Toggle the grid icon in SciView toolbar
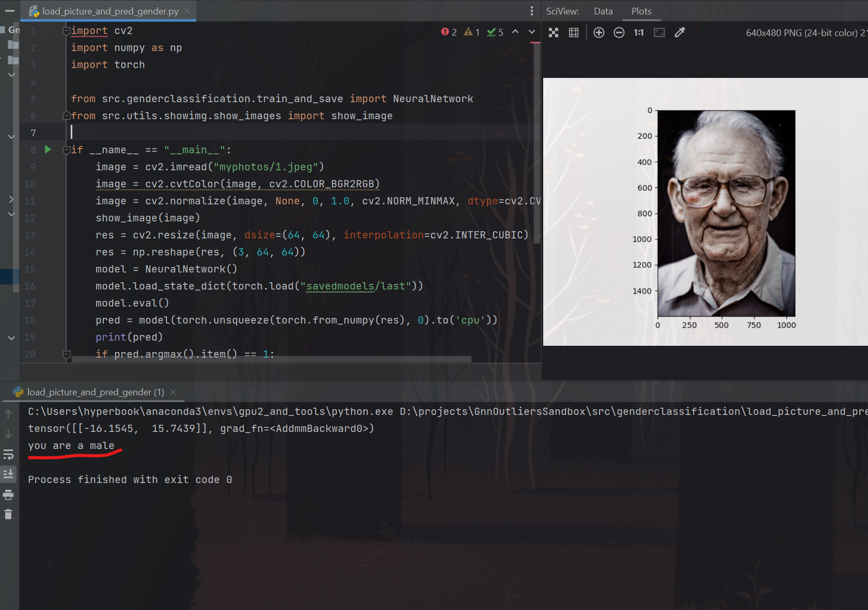Image resolution: width=868 pixels, height=610 pixels. pyautogui.click(x=573, y=33)
